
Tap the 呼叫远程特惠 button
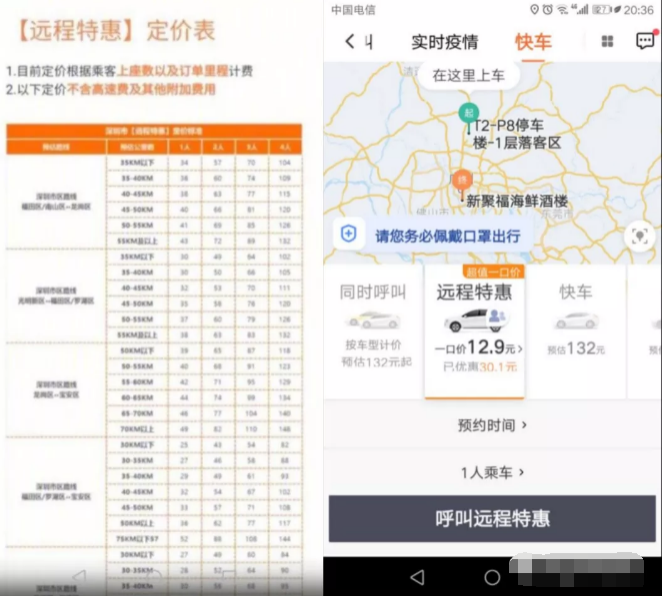492,518
